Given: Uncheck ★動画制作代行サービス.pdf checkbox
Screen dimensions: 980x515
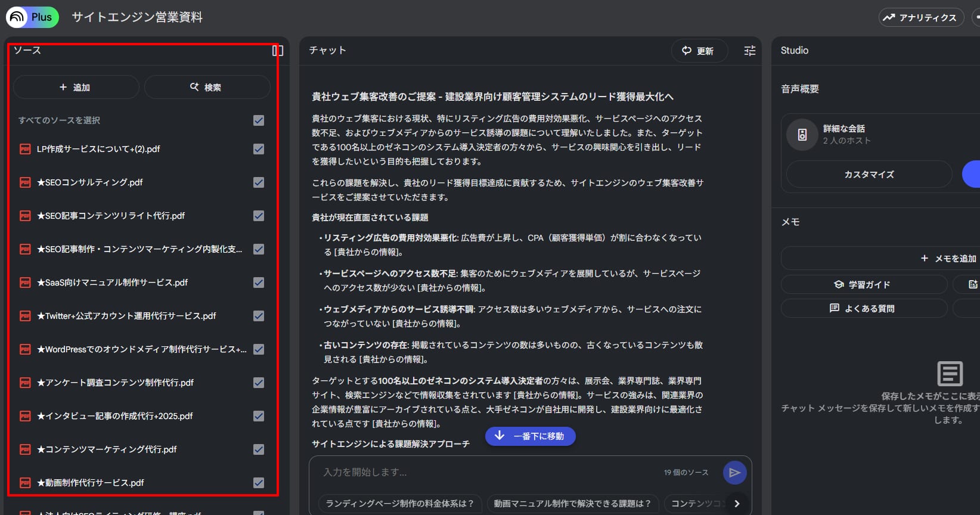Looking at the screenshot, I should [259, 483].
